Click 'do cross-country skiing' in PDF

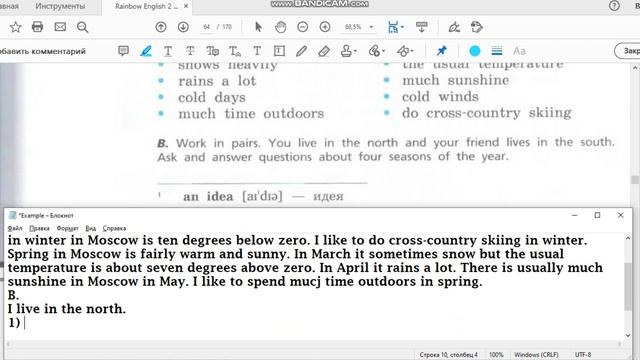(487, 113)
